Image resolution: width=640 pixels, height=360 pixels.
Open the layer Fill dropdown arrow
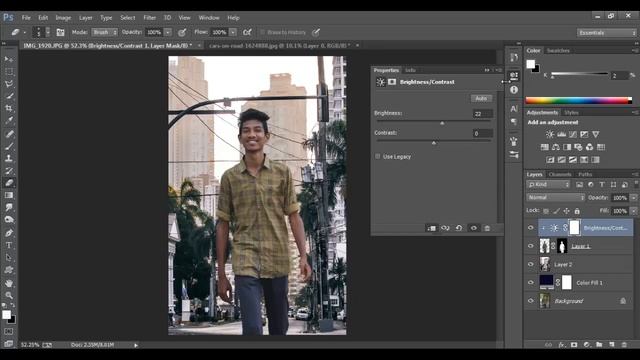[x=633, y=211]
